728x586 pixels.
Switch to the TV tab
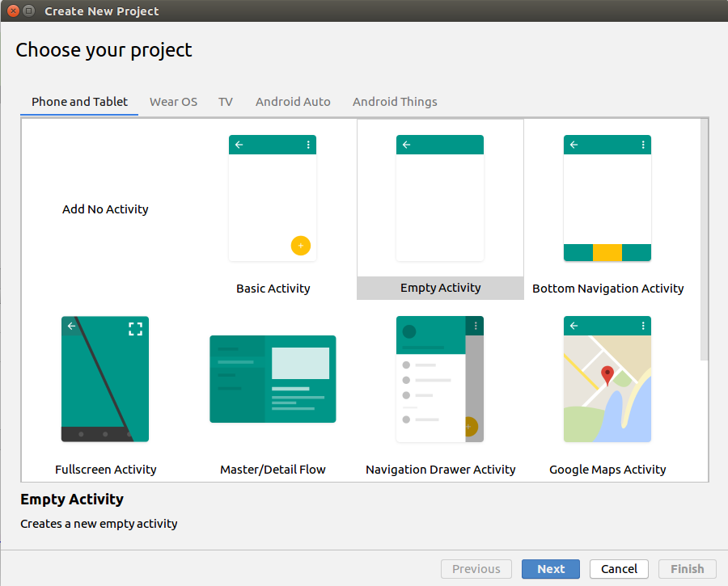(225, 102)
